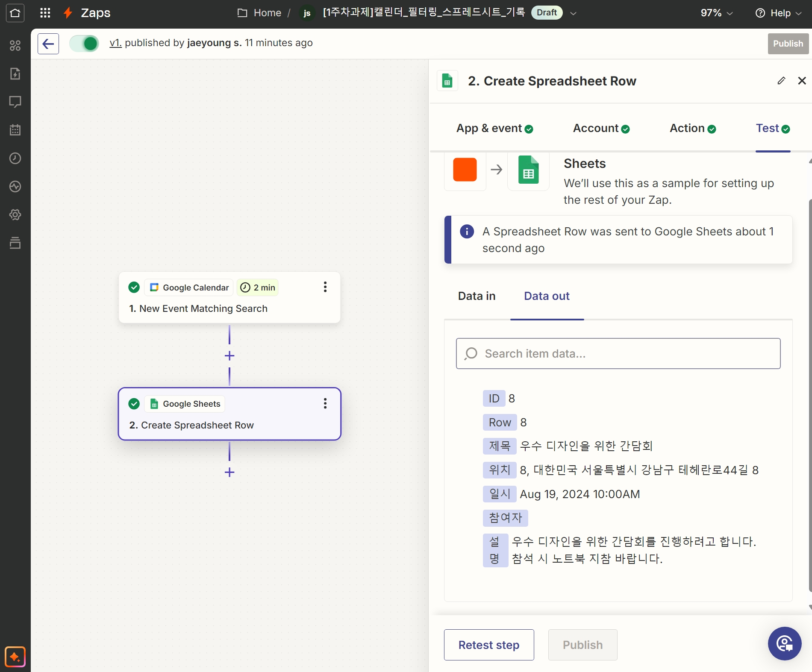Open Google Calendar step three-dot menu
Screen dimensions: 812x672
(325, 287)
